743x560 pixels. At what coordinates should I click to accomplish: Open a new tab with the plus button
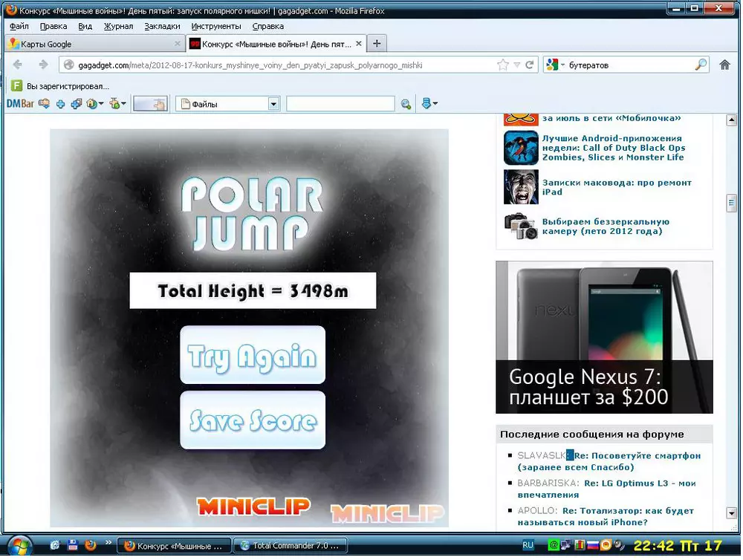tap(377, 44)
